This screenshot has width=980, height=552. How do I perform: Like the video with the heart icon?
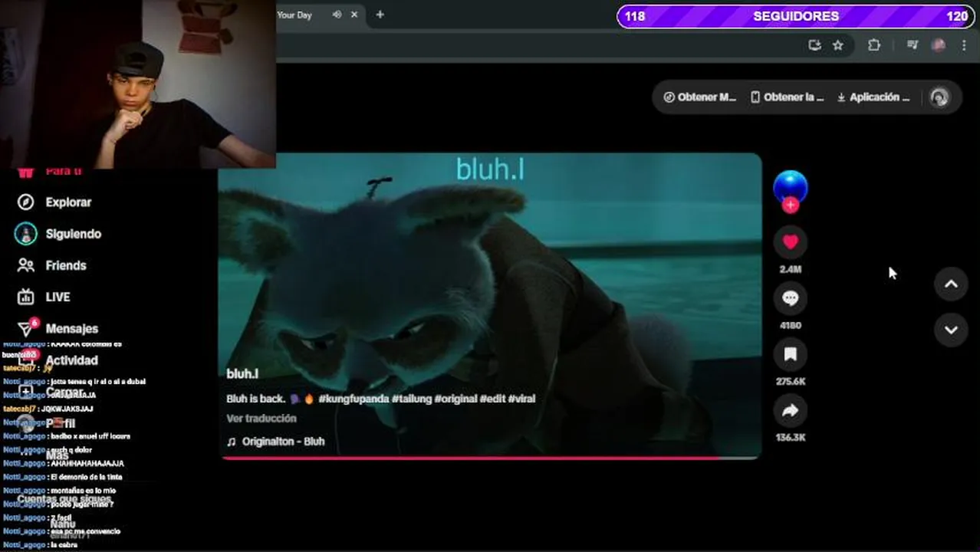click(x=791, y=242)
